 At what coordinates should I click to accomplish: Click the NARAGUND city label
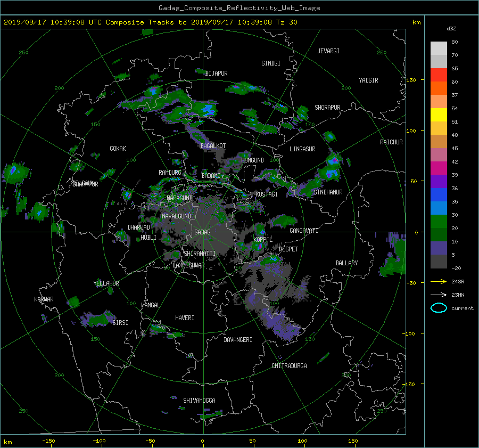(x=180, y=198)
